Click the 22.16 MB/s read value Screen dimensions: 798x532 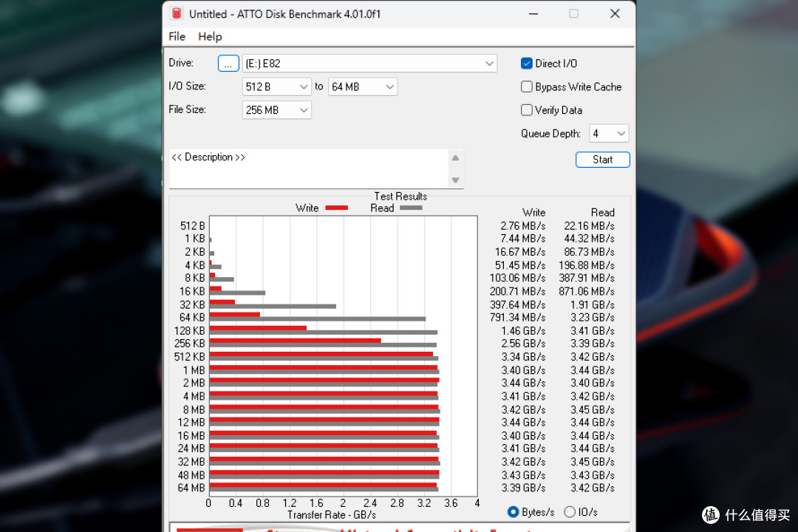pos(589,226)
